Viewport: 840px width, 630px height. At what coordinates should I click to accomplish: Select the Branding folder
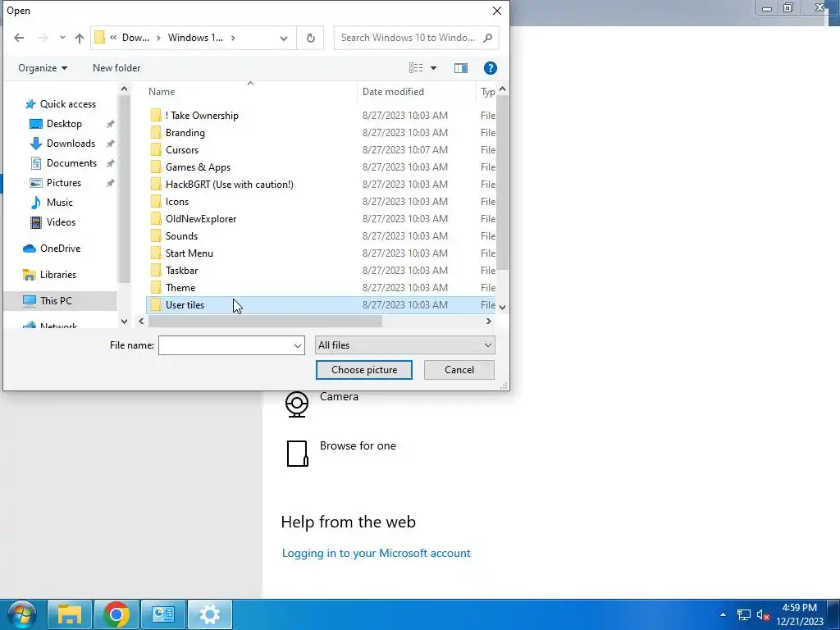[x=321, y=133]
